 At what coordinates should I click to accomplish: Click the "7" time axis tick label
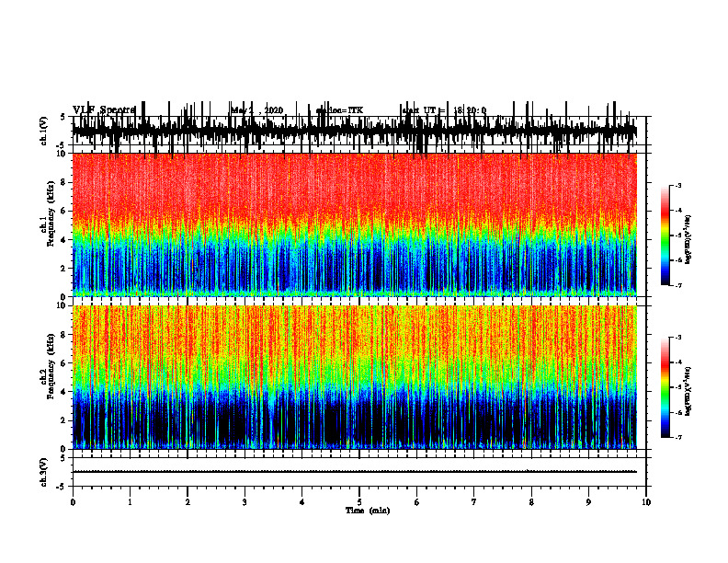(474, 502)
